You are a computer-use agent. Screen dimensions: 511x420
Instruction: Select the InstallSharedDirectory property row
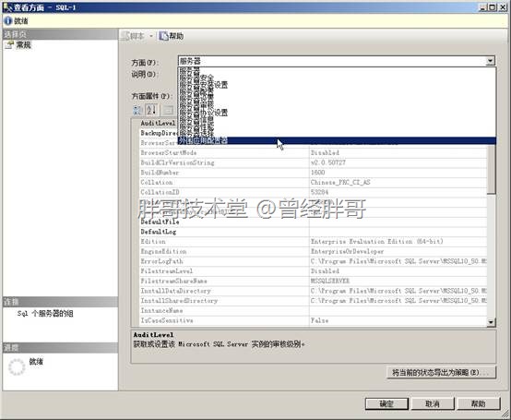(x=314, y=301)
